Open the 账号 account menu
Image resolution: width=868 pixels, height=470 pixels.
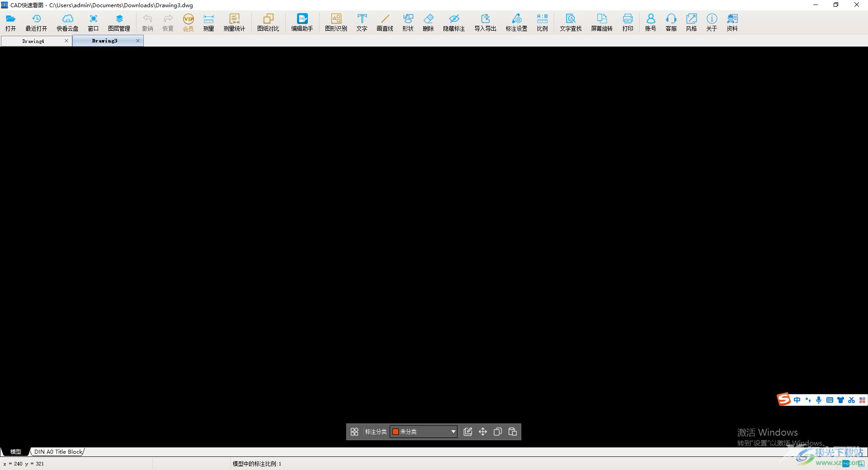pyautogui.click(x=651, y=22)
